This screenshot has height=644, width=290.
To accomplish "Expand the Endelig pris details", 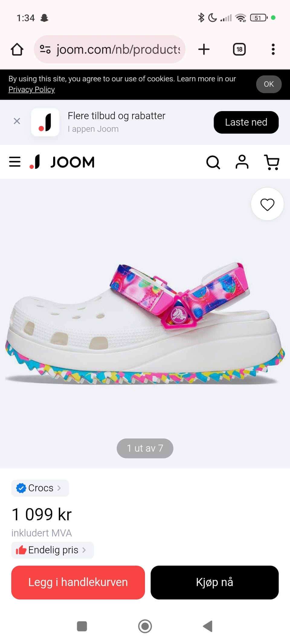I will pyautogui.click(x=53, y=550).
